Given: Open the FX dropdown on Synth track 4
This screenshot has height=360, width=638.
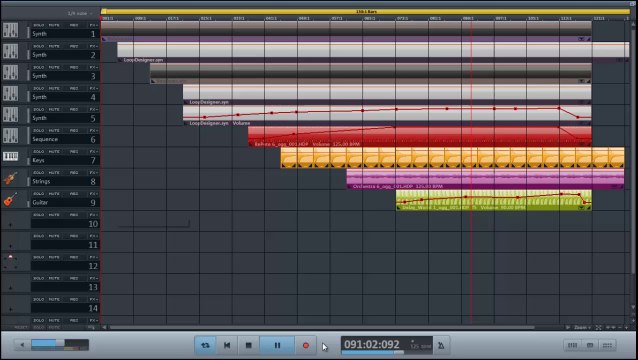Looking at the screenshot, I should (94, 88).
